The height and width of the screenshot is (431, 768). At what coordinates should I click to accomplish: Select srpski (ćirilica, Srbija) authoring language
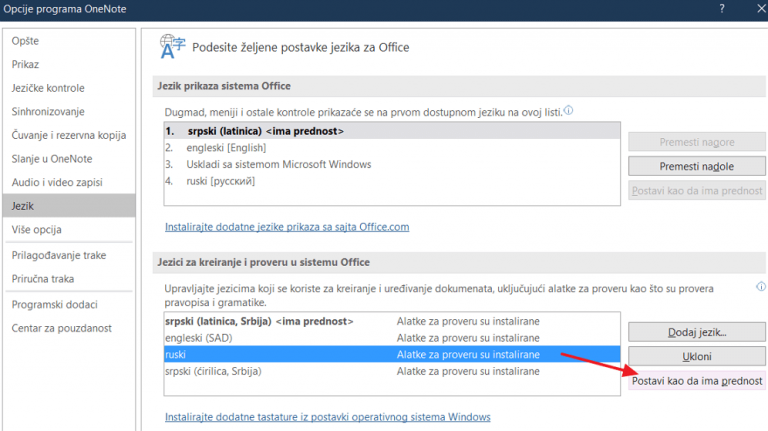coord(392,371)
